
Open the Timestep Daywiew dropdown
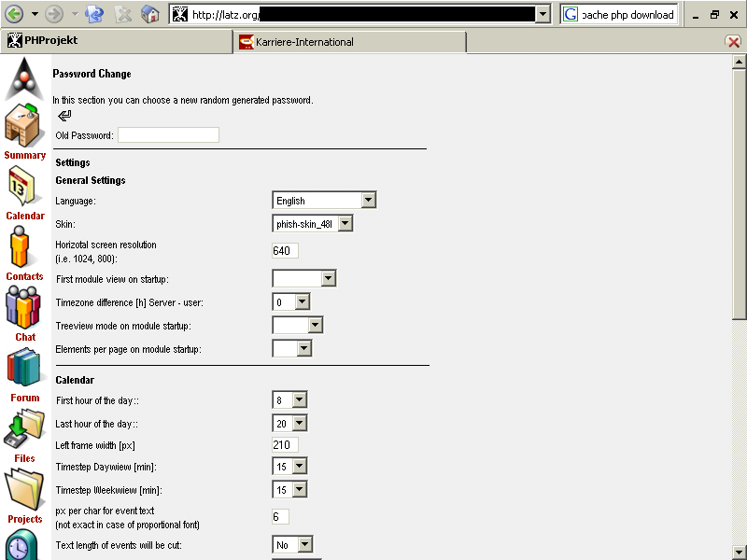click(x=289, y=466)
